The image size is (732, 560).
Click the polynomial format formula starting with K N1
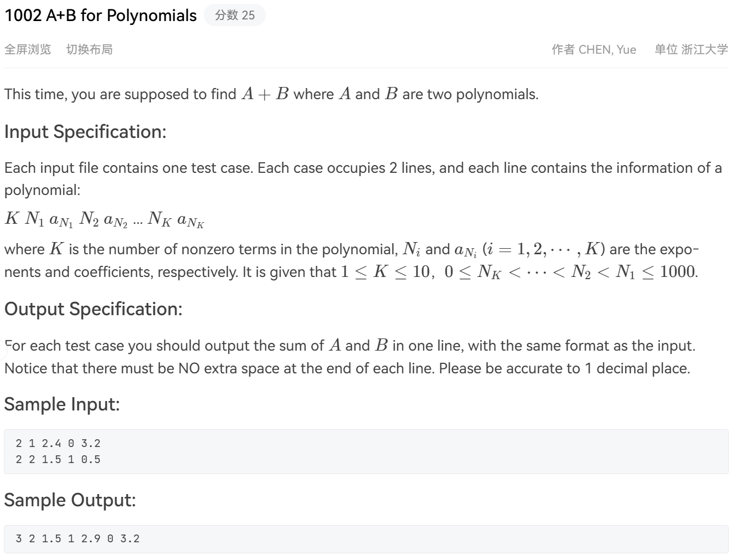pyautogui.click(x=105, y=219)
